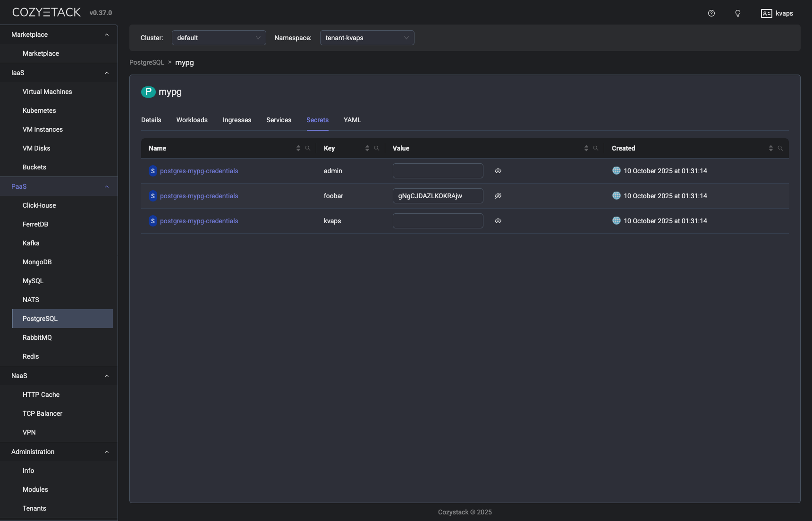The width and height of the screenshot is (812, 521).
Task: Show the kvaps secret value
Action: (x=498, y=221)
